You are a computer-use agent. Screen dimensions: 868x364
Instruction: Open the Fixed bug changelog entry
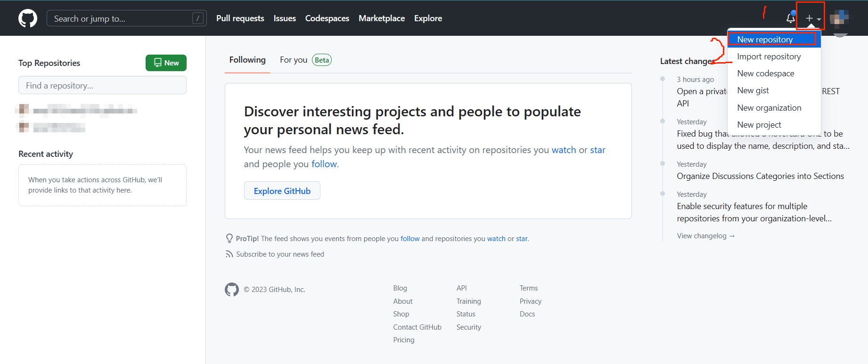coord(763,140)
